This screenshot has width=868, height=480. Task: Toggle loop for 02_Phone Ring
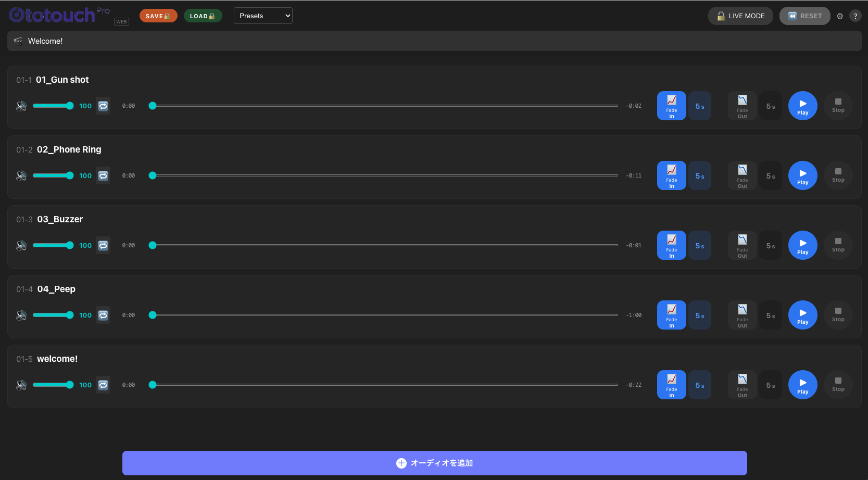[x=103, y=175]
